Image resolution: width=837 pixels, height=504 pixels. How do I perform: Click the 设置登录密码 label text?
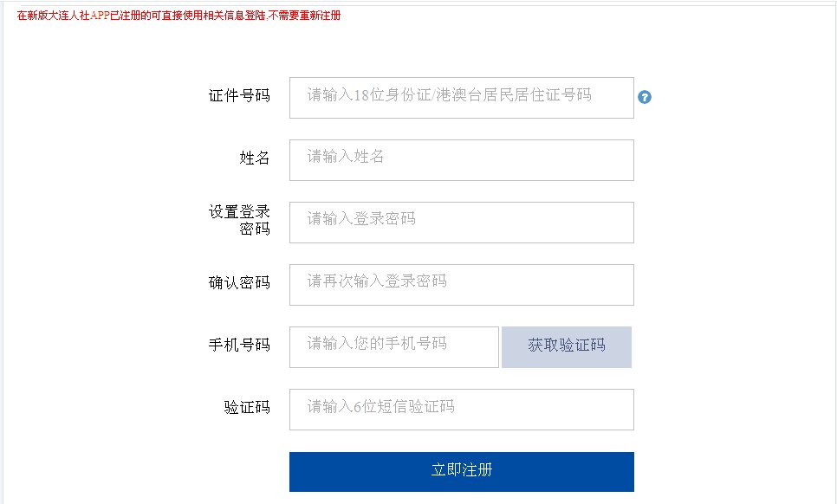point(239,220)
